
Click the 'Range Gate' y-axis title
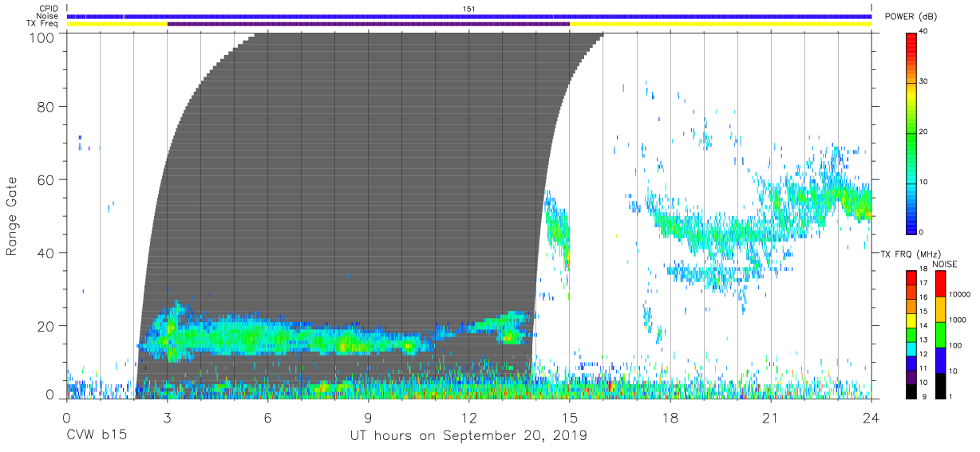pos(12,217)
